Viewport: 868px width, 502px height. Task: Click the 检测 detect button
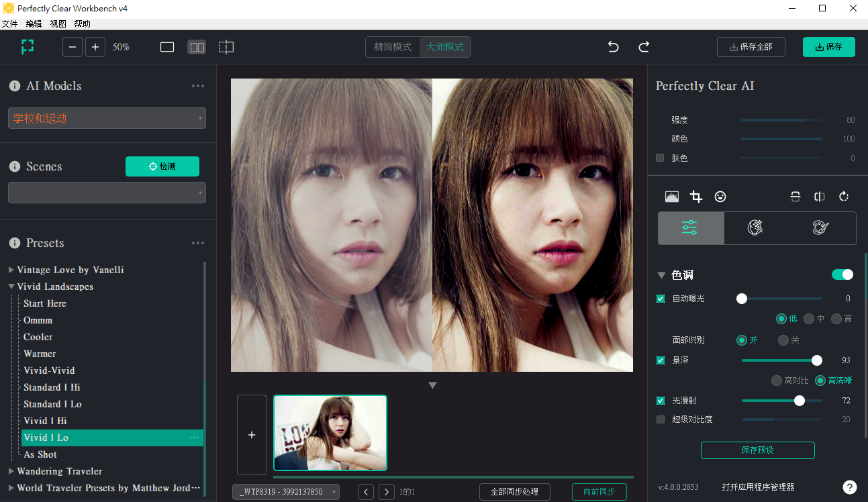(162, 166)
